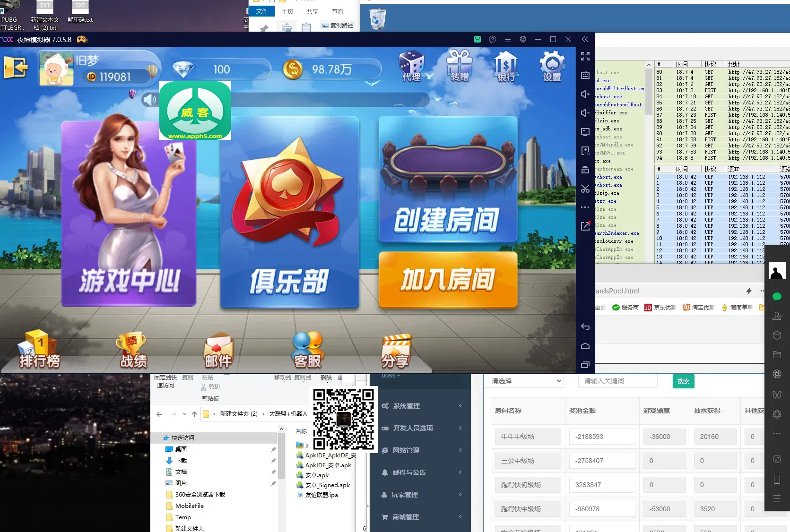This screenshot has width=790, height=532.
Task: Click Explorer up directory arrow
Action: (194, 414)
